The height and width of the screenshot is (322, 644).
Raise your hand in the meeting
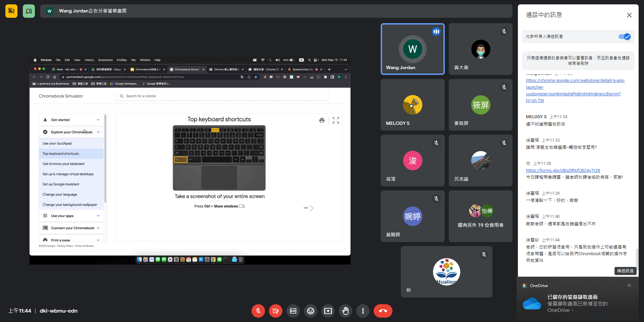coord(345,311)
